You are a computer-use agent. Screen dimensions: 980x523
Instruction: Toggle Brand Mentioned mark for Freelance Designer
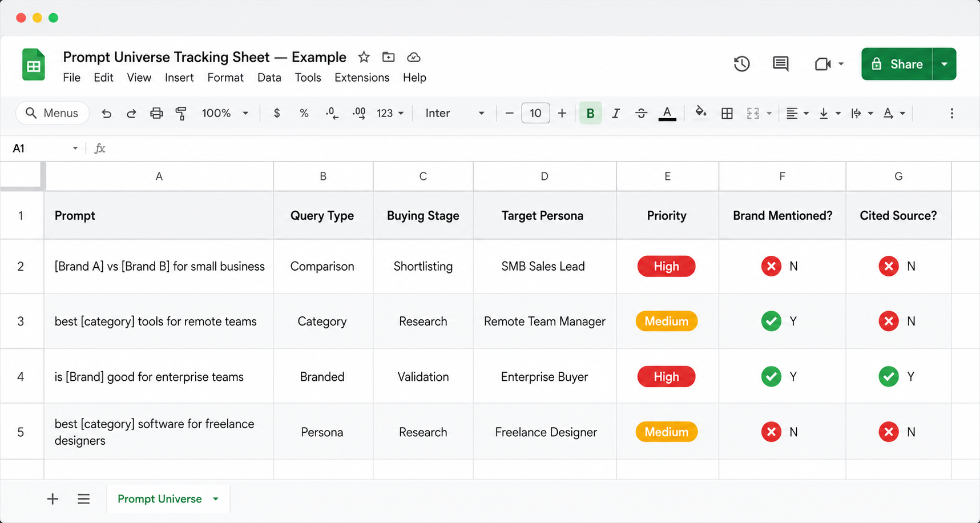coord(771,432)
